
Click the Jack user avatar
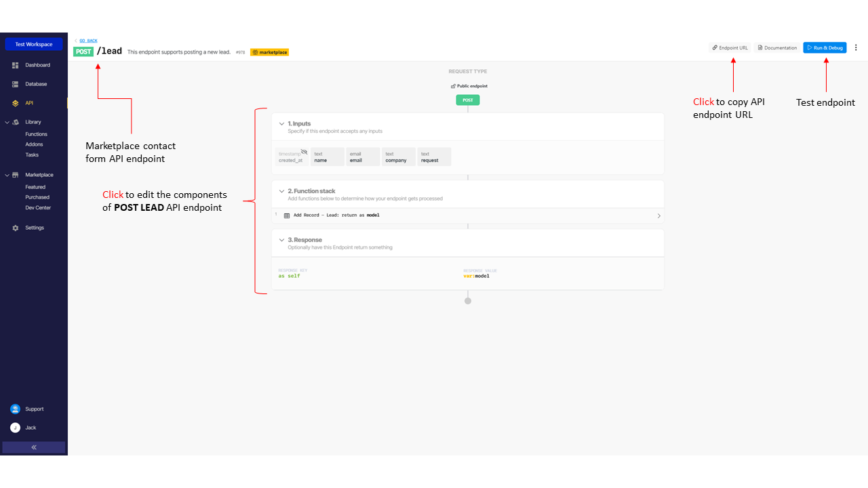click(15, 428)
